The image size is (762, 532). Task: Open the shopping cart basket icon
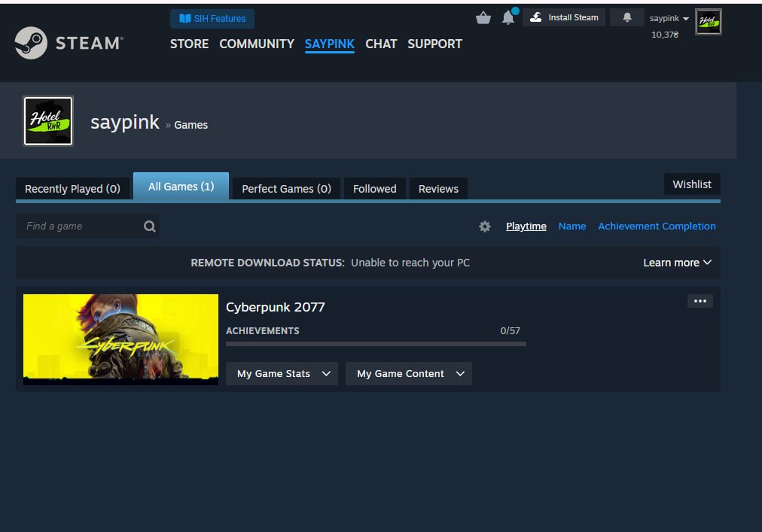coord(483,18)
